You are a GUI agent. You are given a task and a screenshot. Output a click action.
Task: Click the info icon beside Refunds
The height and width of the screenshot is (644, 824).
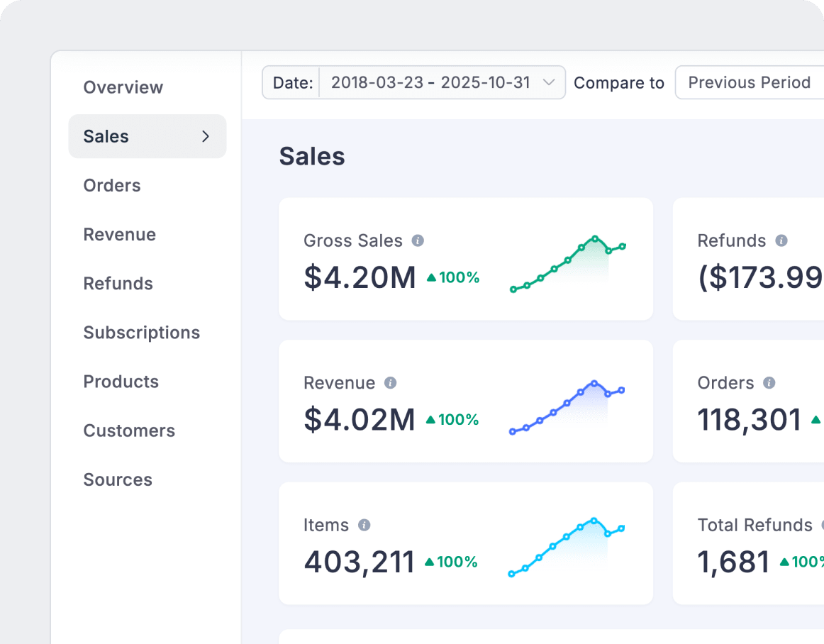(781, 240)
